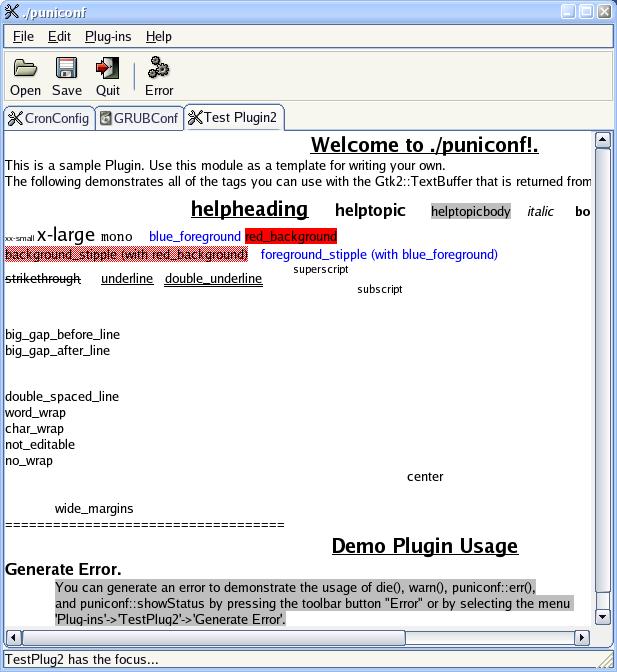The width and height of the screenshot is (617, 672).
Task: Click the vertical scrollbar up arrow
Action: [x=602, y=140]
